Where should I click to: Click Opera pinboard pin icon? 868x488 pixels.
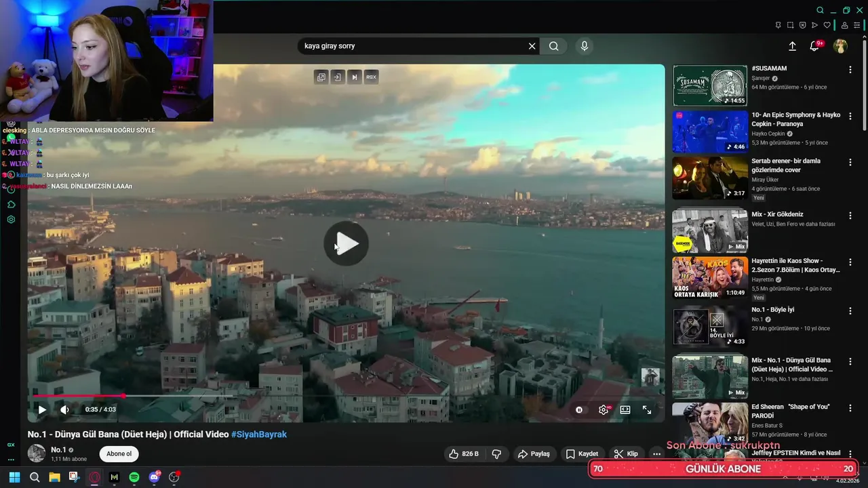coord(778,25)
